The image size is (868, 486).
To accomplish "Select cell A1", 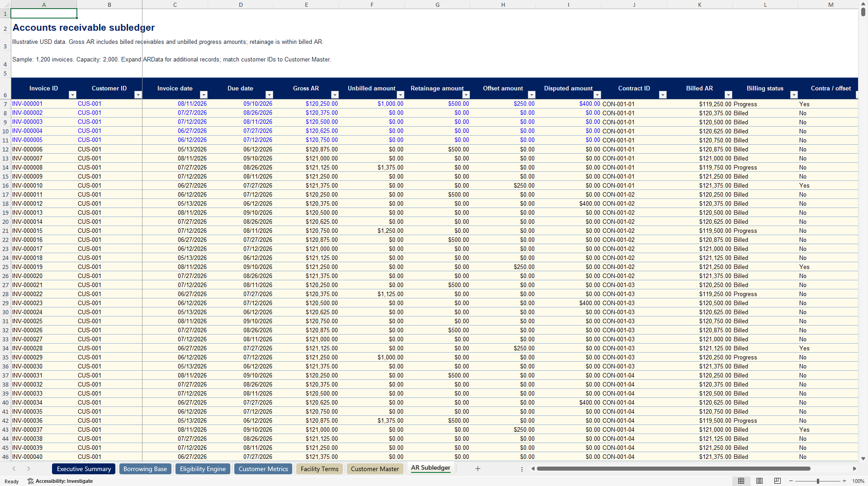I will [x=44, y=13].
